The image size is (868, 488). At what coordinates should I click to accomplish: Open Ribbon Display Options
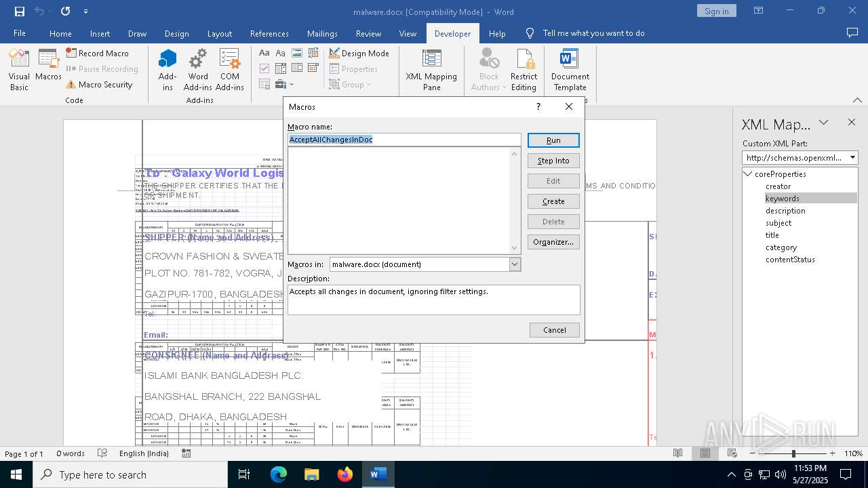coord(759,11)
